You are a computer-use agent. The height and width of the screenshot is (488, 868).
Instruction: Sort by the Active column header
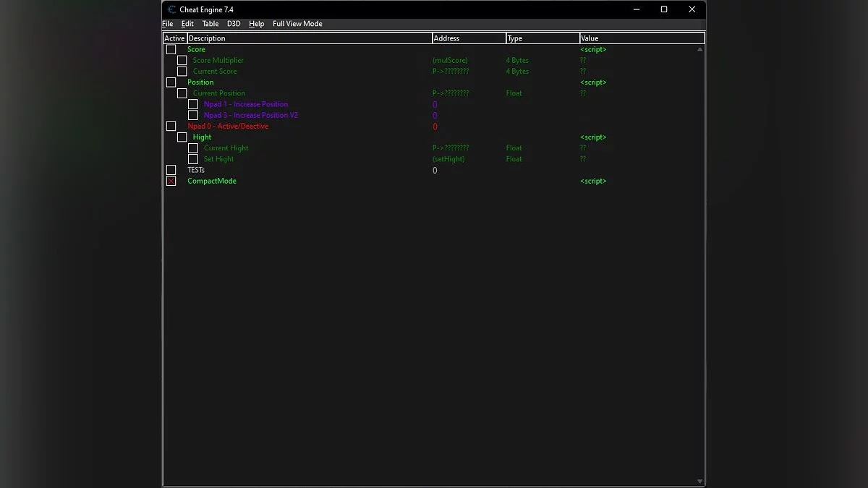174,38
